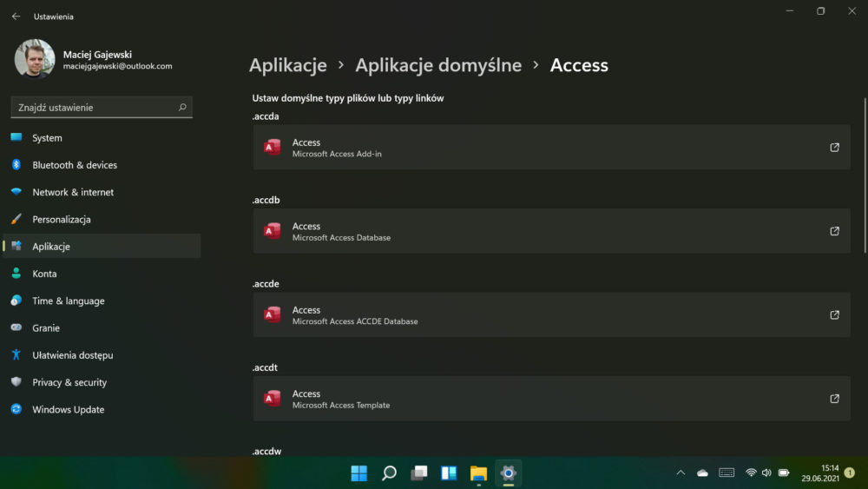Open touch keyboard tray icon

click(727, 473)
